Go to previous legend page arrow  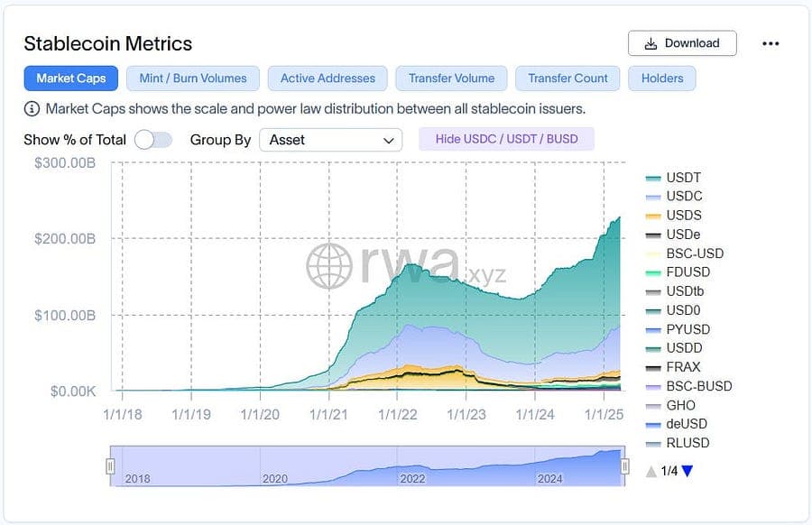click(651, 471)
